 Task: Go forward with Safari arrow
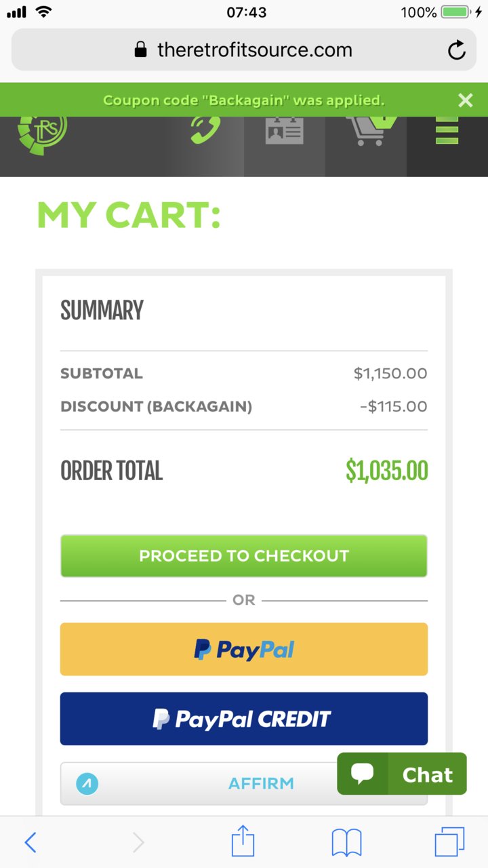click(138, 842)
